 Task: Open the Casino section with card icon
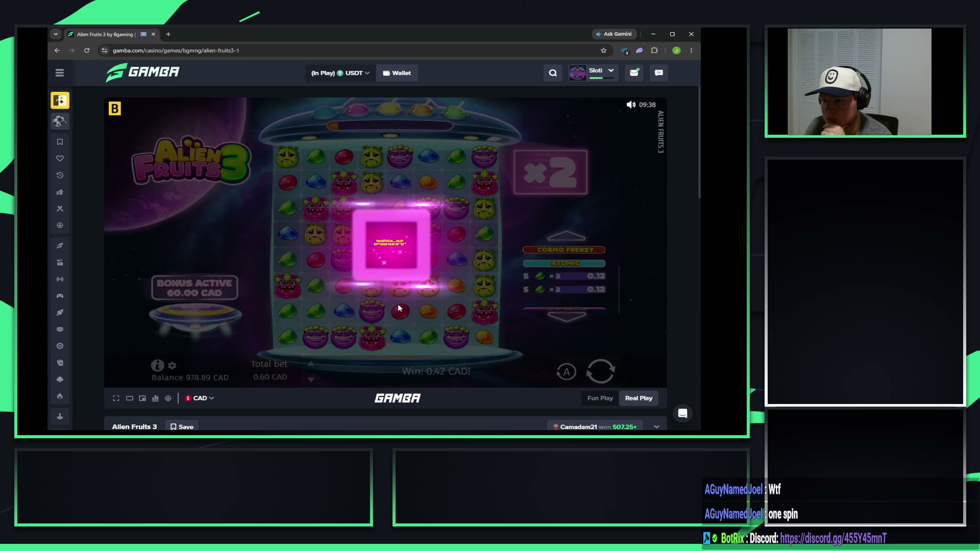pos(60,101)
